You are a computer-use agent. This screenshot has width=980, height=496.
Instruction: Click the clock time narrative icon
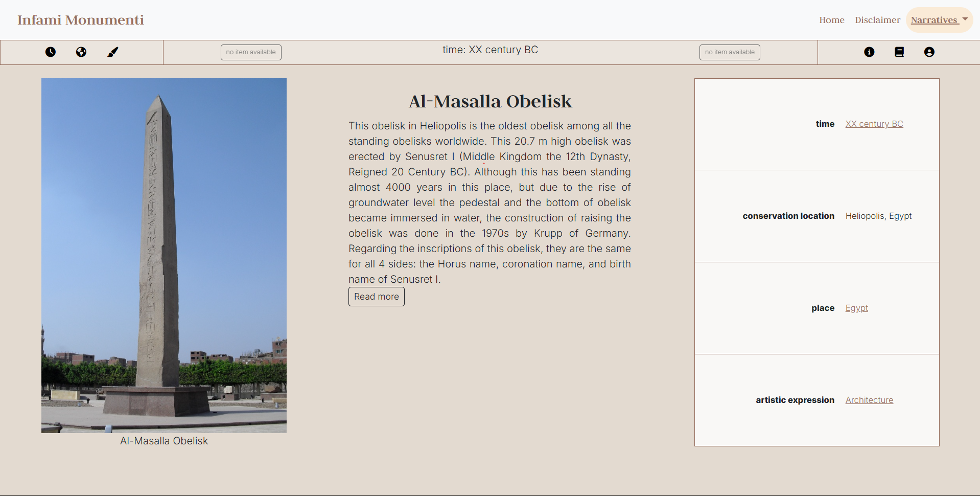tap(51, 52)
